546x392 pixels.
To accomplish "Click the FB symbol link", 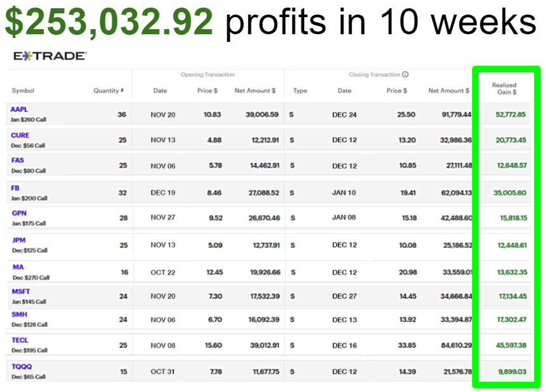I will (16, 188).
